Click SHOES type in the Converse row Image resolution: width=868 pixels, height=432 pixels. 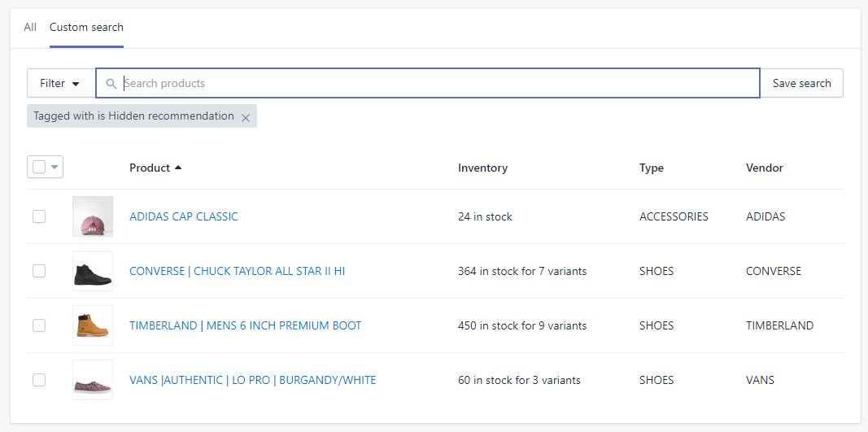tap(656, 271)
